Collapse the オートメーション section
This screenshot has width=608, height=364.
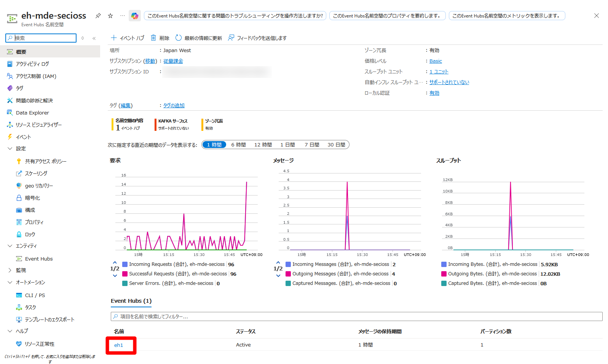[x=10, y=282]
